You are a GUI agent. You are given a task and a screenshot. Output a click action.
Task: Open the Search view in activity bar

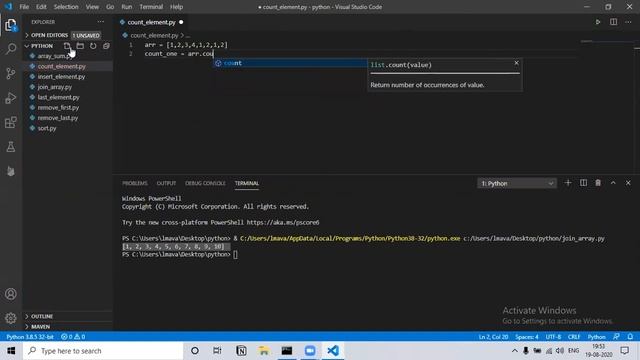click(x=11, y=49)
